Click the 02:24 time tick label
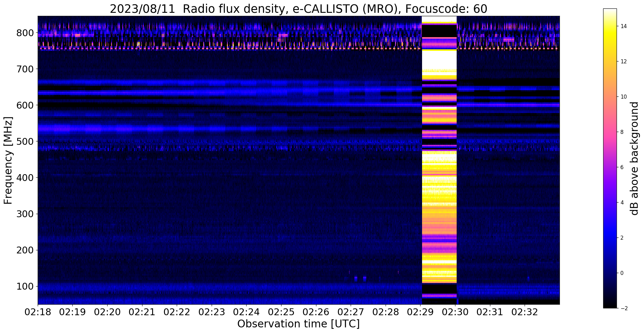Image resolution: width=644 pixels, height=333 pixels. (247, 312)
